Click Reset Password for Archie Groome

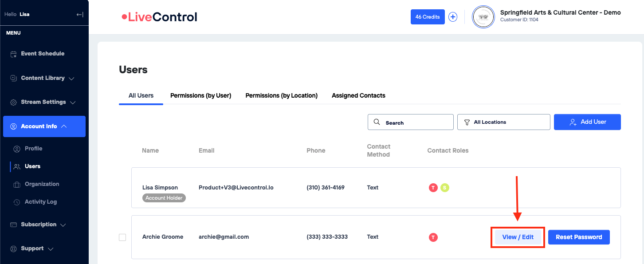coord(579,237)
